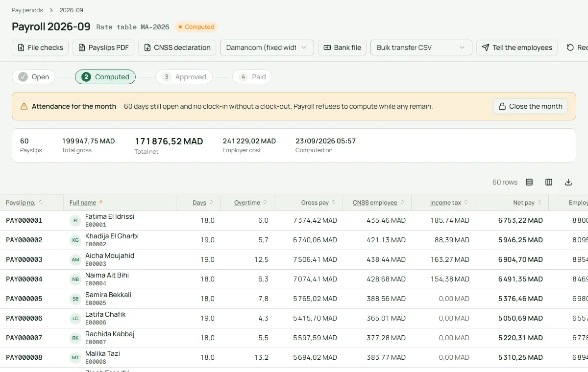Click total net 171 876,52 MAD
This screenshot has width=588, height=372.
(169, 141)
